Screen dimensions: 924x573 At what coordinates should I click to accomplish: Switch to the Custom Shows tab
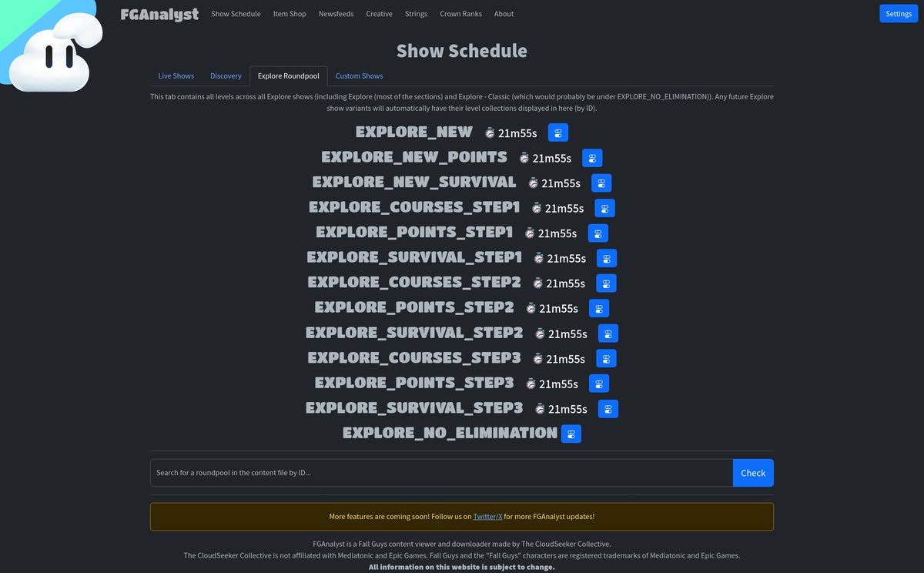(359, 76)
